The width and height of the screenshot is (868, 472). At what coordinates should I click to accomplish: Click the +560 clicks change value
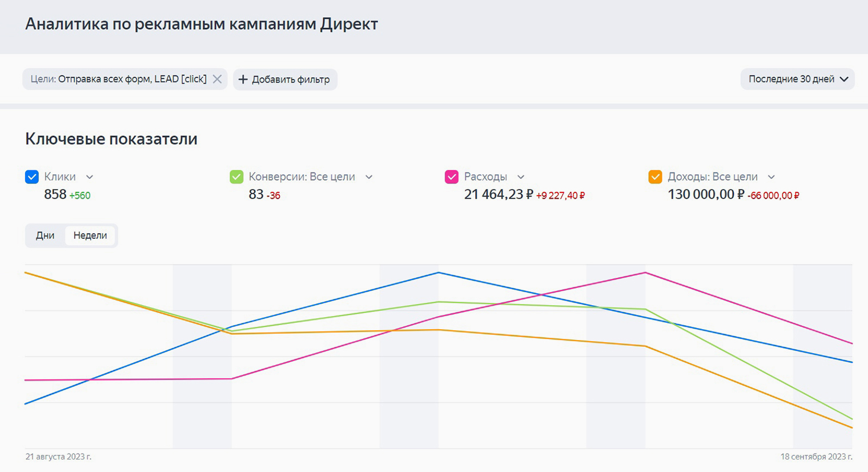tap(80, 195)
